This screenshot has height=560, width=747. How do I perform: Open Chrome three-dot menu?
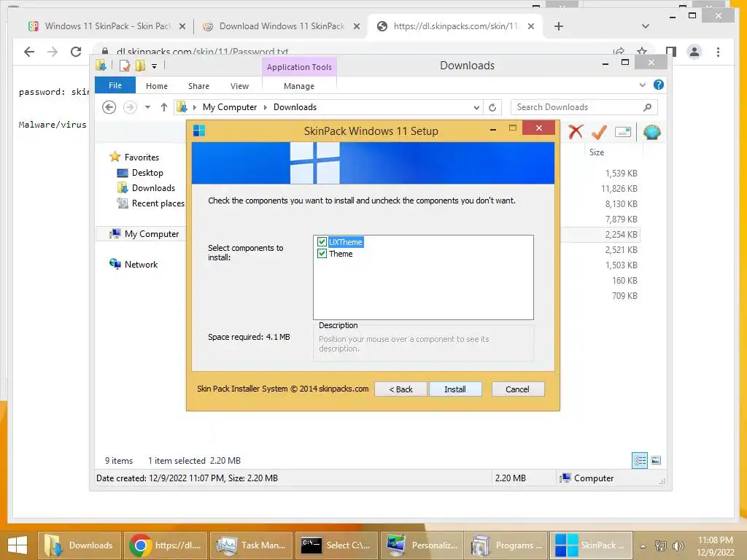(x=718, y=52)
